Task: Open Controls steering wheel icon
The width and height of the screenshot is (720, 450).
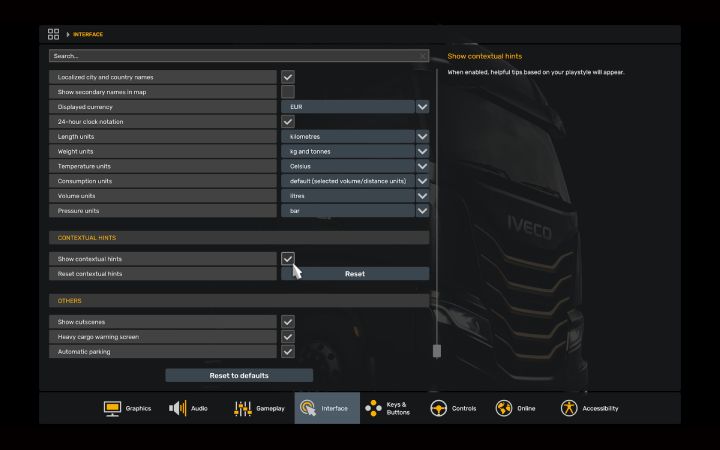Action: pyautogui.click(x=438, y=408)
